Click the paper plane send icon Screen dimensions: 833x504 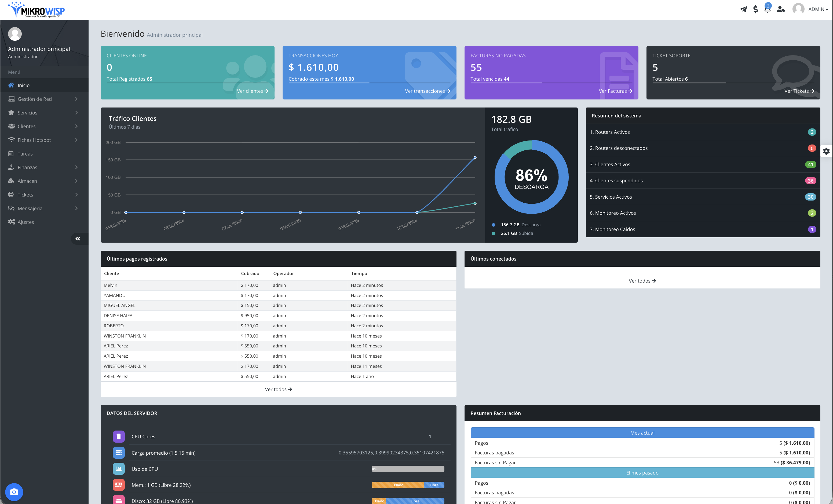click(x=743, y=9)
